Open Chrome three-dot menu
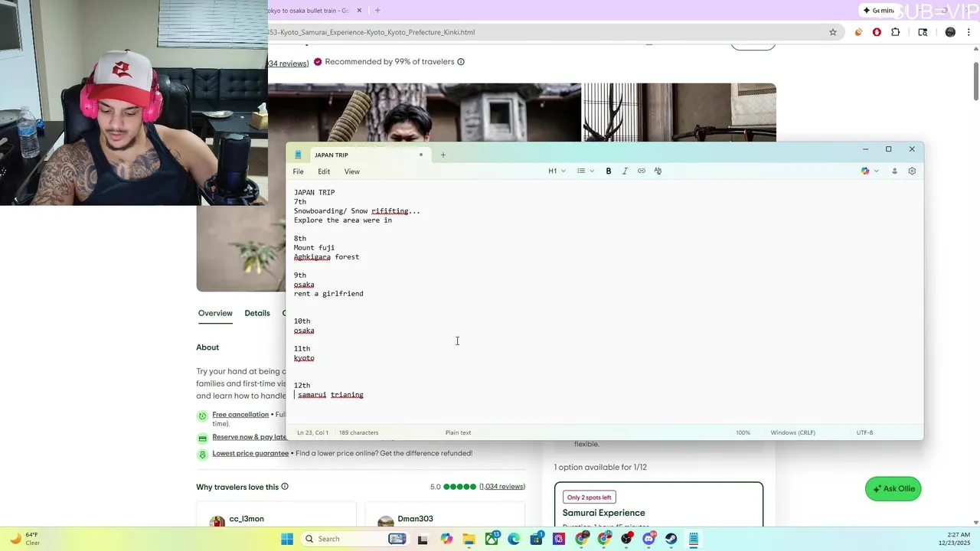This screenshot has width=980, height=551. pos(969,32)
